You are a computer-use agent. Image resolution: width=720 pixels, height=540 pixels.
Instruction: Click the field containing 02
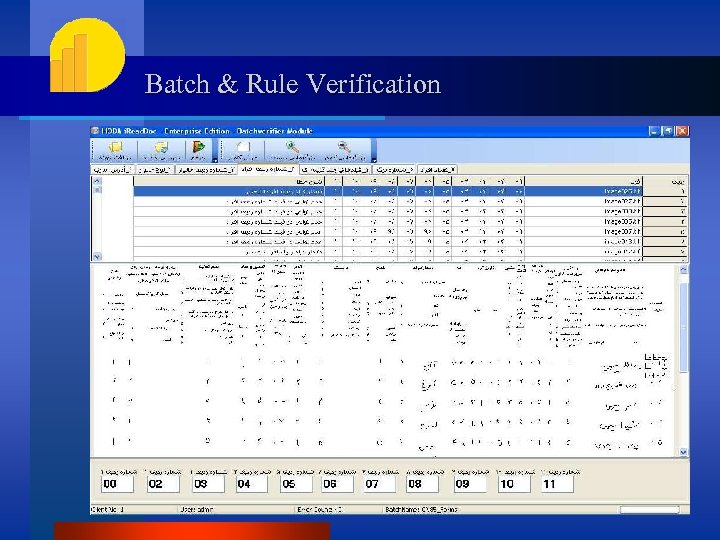(x=163, y=484)
